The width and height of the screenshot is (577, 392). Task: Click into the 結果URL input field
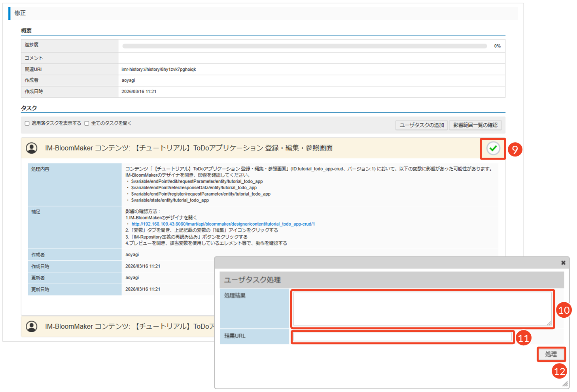(x=402, y=337)
